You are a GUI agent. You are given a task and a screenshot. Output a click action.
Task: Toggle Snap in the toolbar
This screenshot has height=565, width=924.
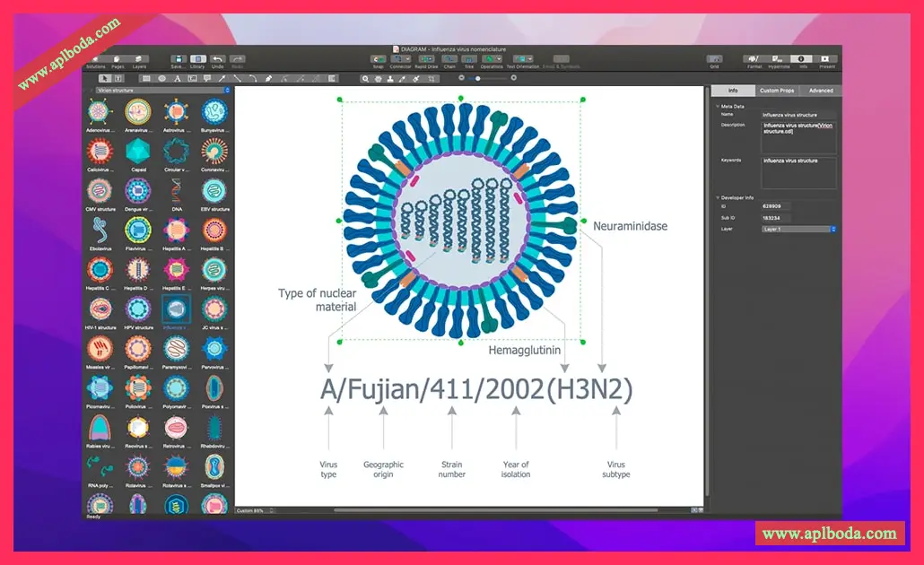379,59
